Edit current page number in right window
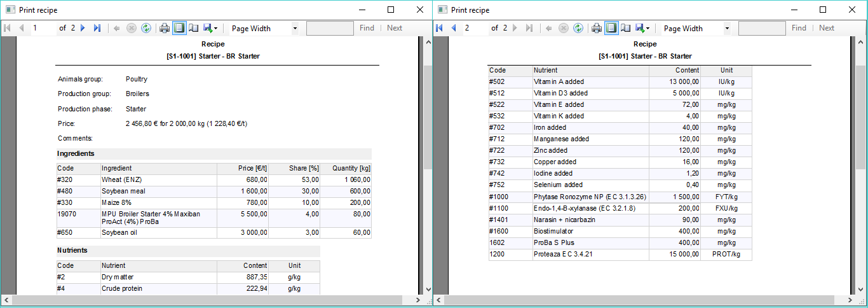This screenshot has height=308, width=868. (x=475, y=28)
